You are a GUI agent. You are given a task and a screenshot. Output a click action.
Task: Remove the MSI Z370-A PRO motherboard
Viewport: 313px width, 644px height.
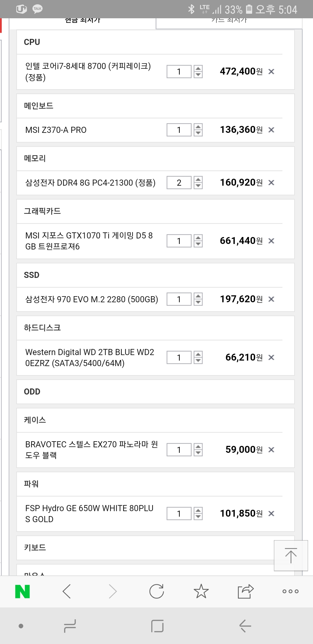271,130
